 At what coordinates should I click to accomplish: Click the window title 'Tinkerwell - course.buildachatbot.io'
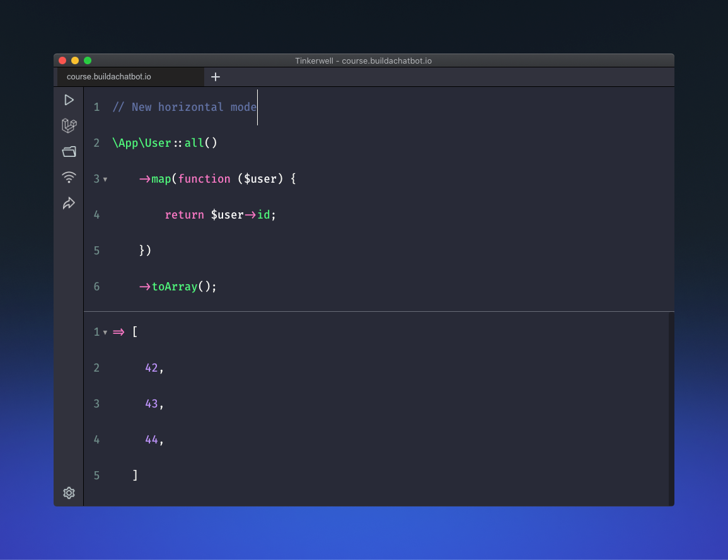pyautogui.click(x=364, y=60)
